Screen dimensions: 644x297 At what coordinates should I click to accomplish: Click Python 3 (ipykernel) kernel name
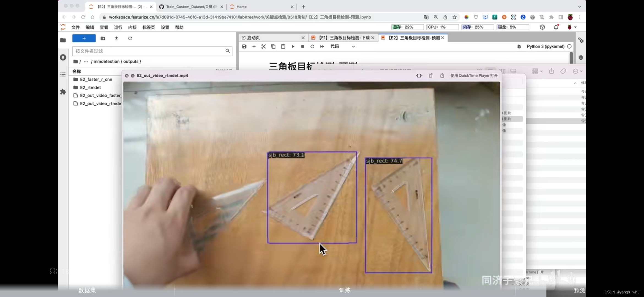pyautogui.click(x=545, y=46)
